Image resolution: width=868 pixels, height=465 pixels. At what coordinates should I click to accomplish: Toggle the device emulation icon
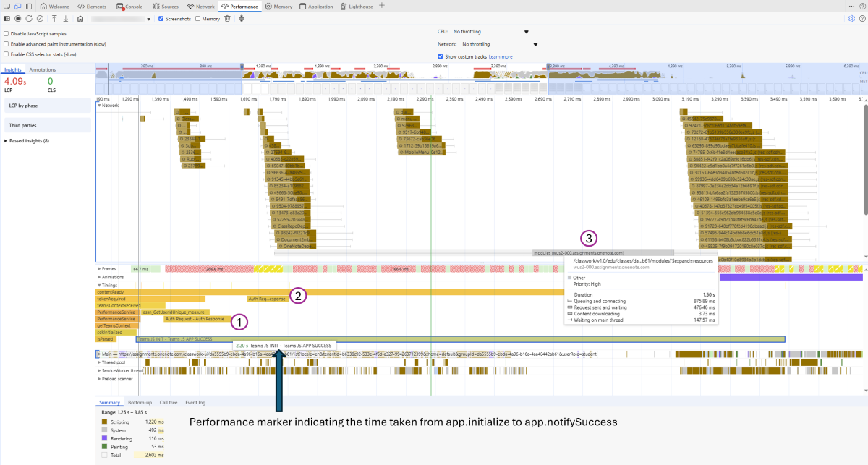click(x=19, y=6)
